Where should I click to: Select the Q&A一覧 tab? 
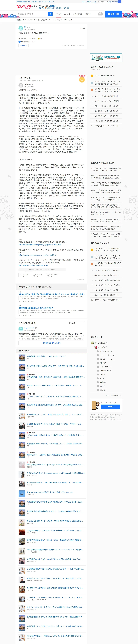(67, 14)
